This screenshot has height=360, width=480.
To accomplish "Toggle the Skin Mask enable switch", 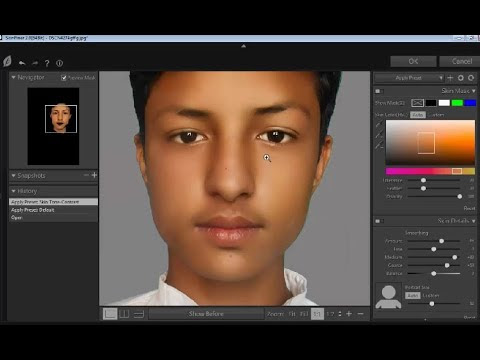I will 379,91.
